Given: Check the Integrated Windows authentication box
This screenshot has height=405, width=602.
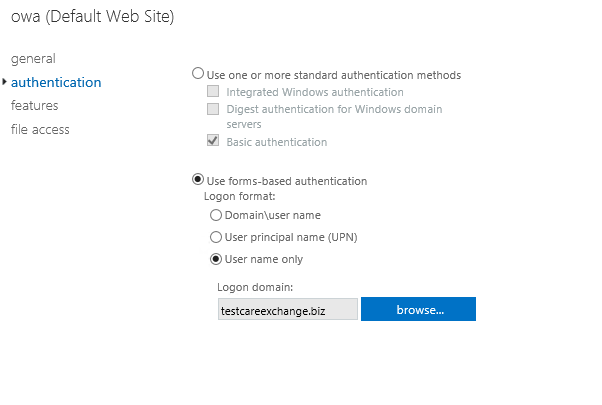Looking at the screenshot, I should pos(213,91).
